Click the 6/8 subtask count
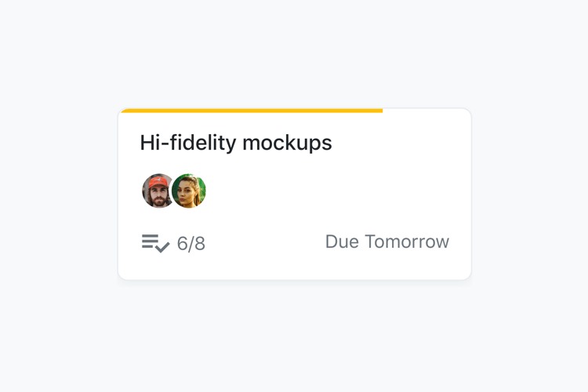The image size is (588, 392). pos(191,244)
